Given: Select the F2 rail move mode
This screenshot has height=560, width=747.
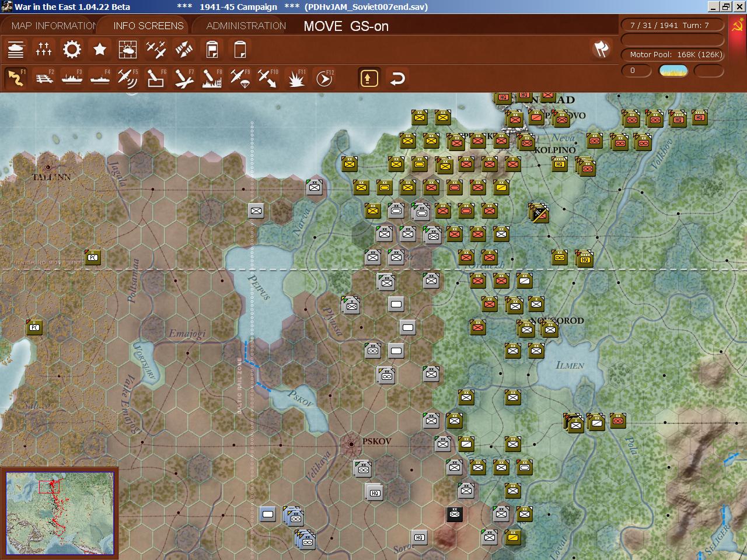Looking at the screenshot, I should 44,78.
